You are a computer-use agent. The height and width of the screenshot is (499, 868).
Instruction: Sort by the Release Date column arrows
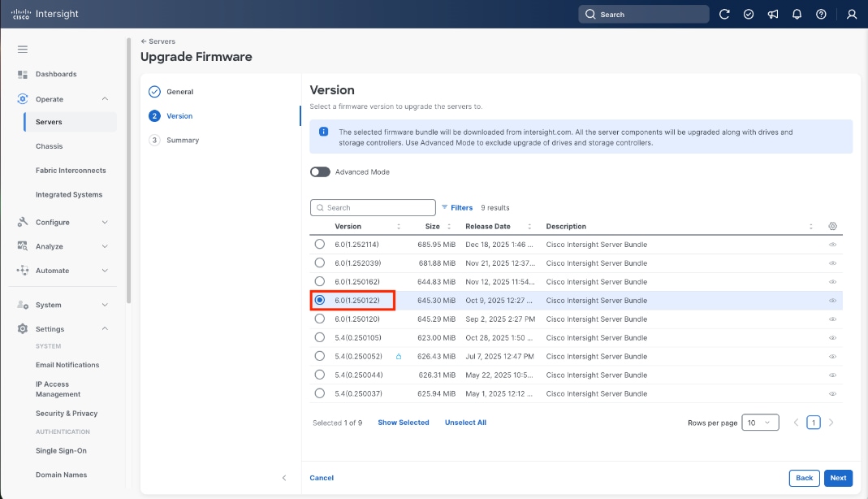529,227
